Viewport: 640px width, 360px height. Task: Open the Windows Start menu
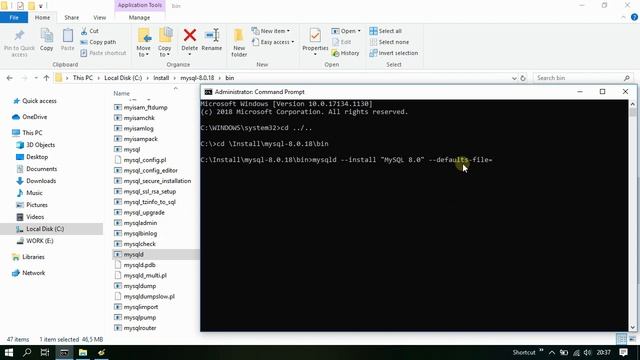[9, 352]
